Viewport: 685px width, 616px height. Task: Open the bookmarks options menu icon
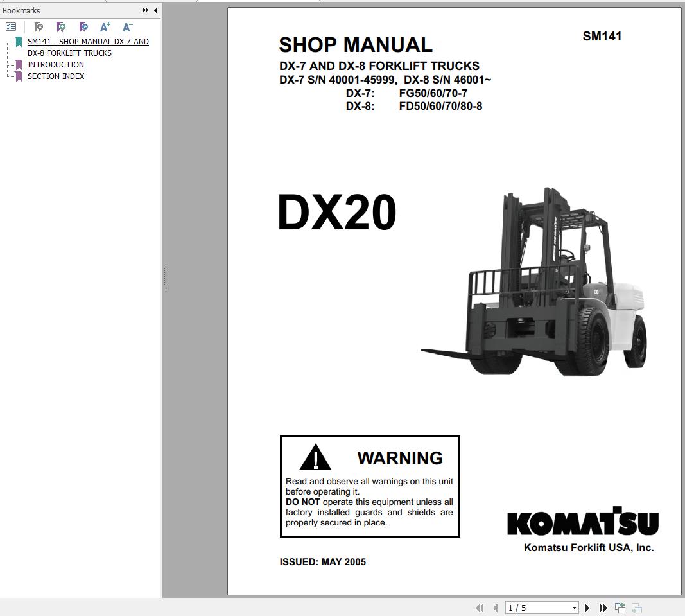(x=11, y=27)
